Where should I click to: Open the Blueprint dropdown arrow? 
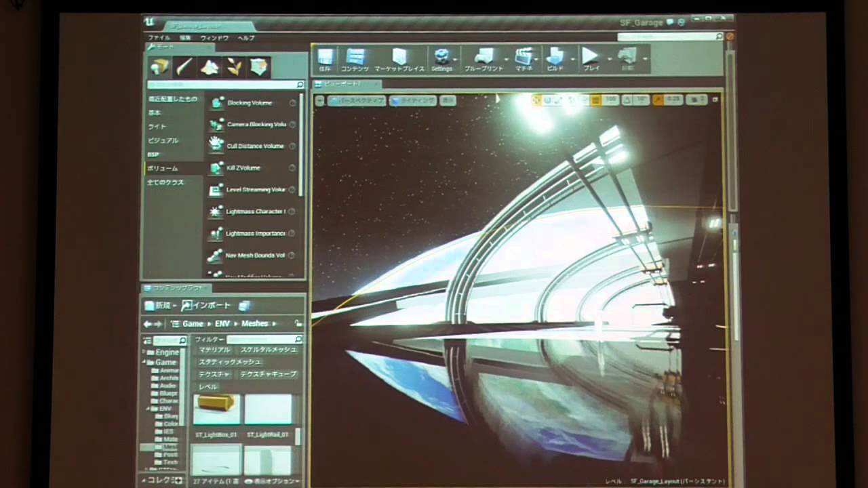point(506,60)
